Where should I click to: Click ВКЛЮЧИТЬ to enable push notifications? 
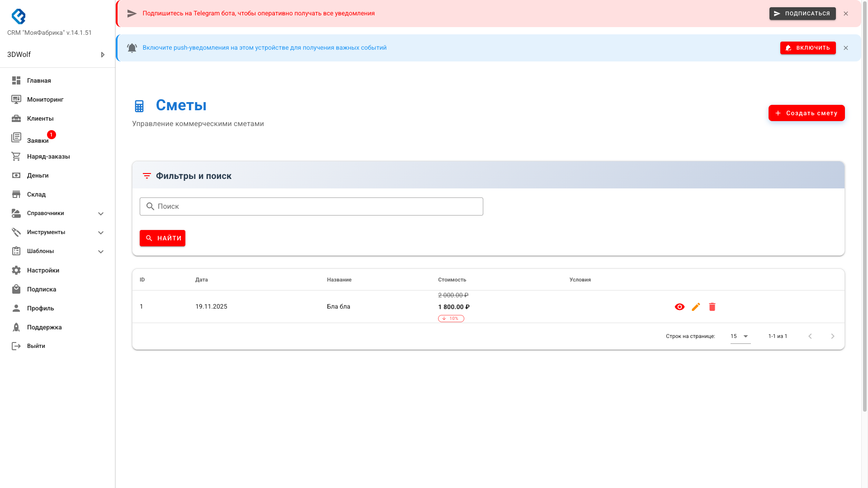click(807, 48)
